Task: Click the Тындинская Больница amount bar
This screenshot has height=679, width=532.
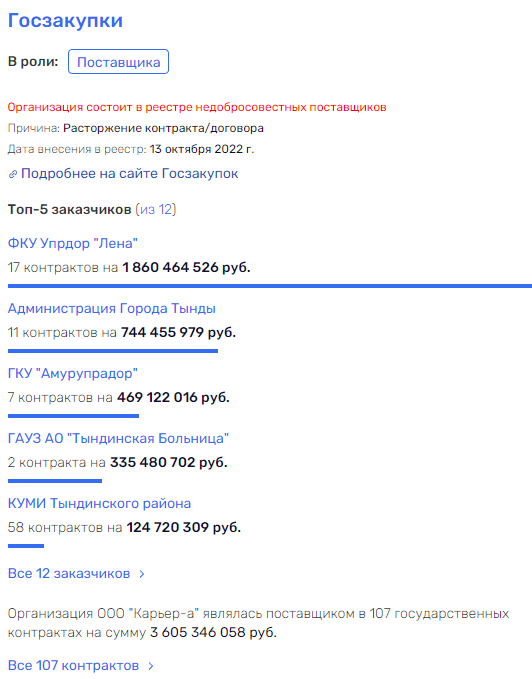Action: (55, 481)
